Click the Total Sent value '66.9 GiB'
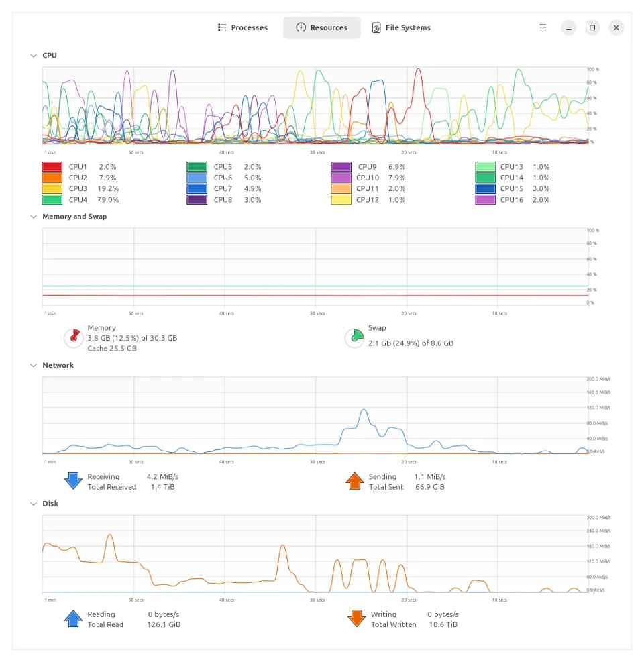 [x=430, y=487]
